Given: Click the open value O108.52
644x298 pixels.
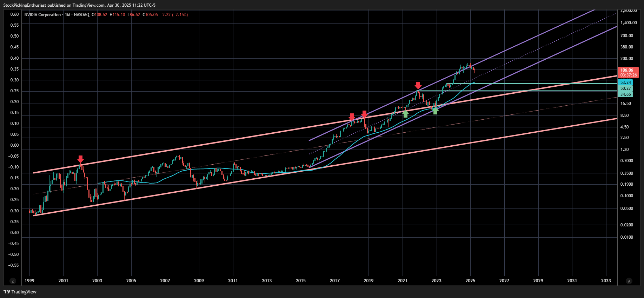Looking at the screenshot, I should pyautogui.click(x=99, y=15).
